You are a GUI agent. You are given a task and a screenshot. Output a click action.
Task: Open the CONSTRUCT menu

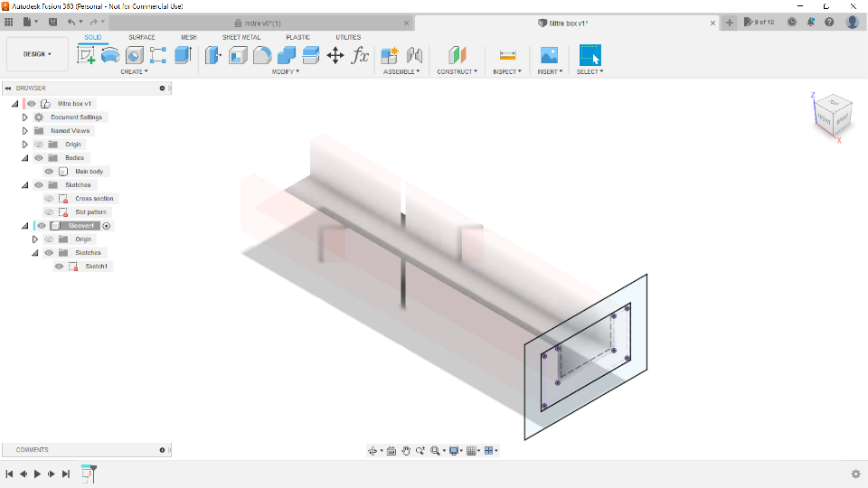[457, 71]
